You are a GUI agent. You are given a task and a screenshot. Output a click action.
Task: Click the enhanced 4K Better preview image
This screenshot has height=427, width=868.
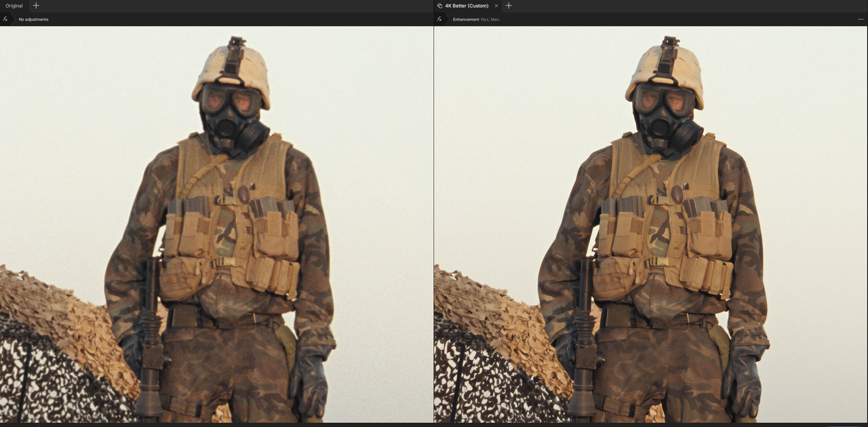[x=651, y=224]
